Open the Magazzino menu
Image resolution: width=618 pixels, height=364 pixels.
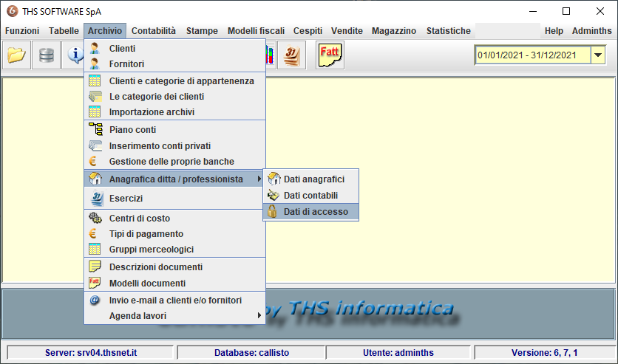point(394,31)
